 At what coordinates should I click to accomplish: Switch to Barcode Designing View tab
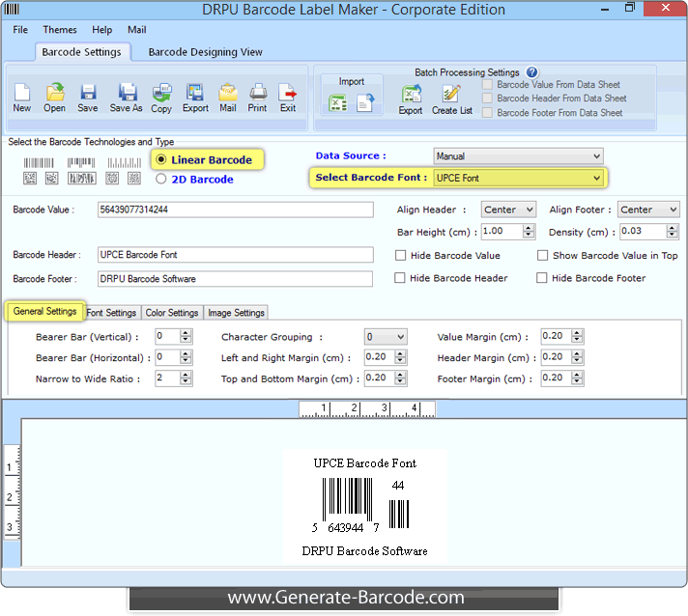tap(206, 52)
